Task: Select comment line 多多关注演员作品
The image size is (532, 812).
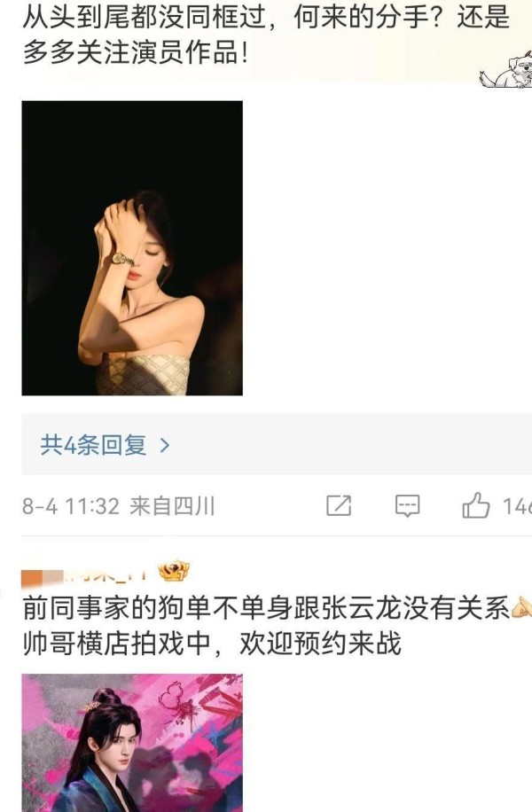Action: coord(135,53)
